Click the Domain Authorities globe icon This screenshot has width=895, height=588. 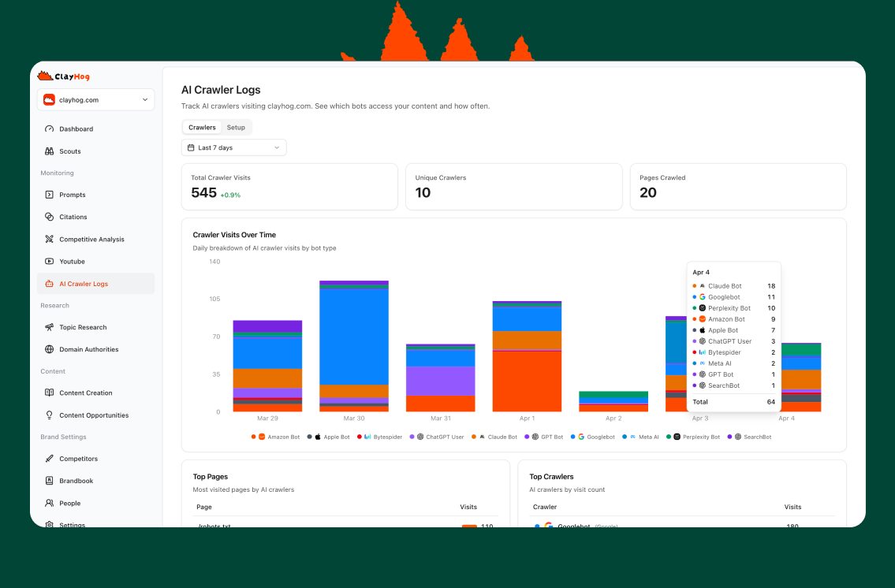[49, 349]
